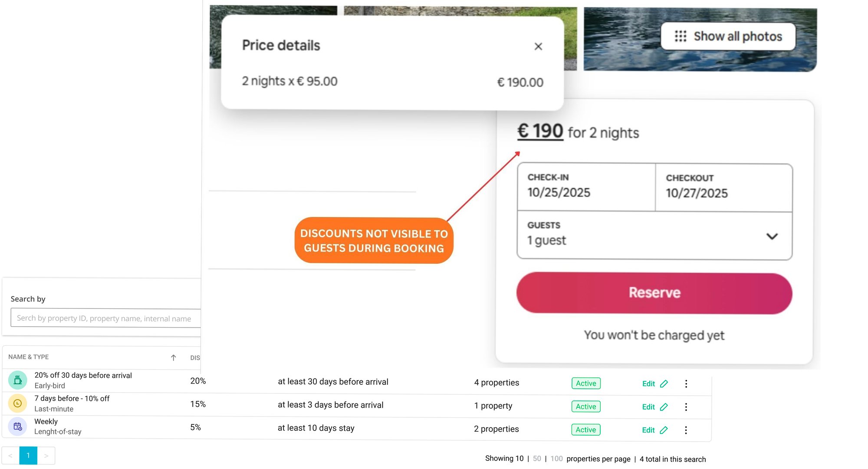Open more options for early-bird discount row
The image size is (868, 469).
point(686,384)
